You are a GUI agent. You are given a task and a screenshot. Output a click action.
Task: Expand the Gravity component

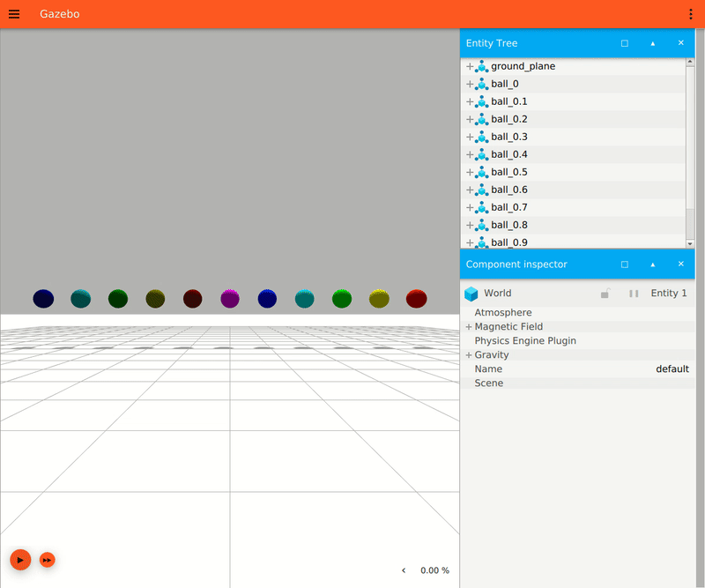(x=469, y=355)
